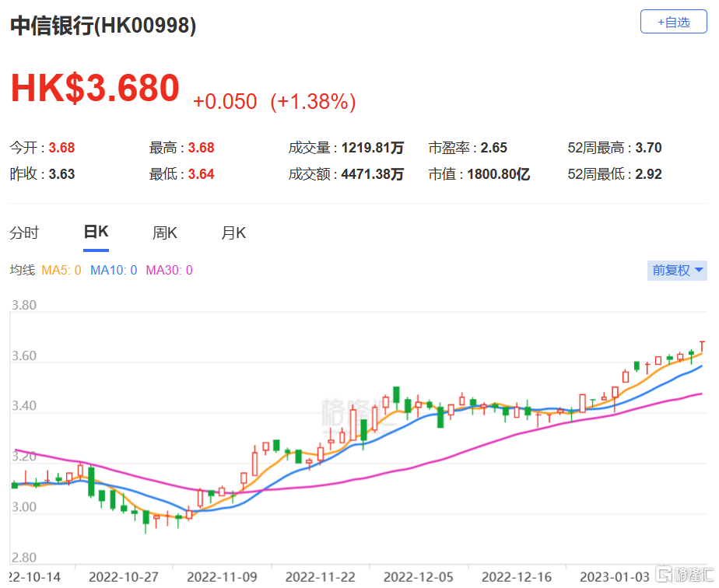Viewport: 719px width, 588px height.
Task: Click the 2022-12-05 date axis marker
Action: coord(418,577)
